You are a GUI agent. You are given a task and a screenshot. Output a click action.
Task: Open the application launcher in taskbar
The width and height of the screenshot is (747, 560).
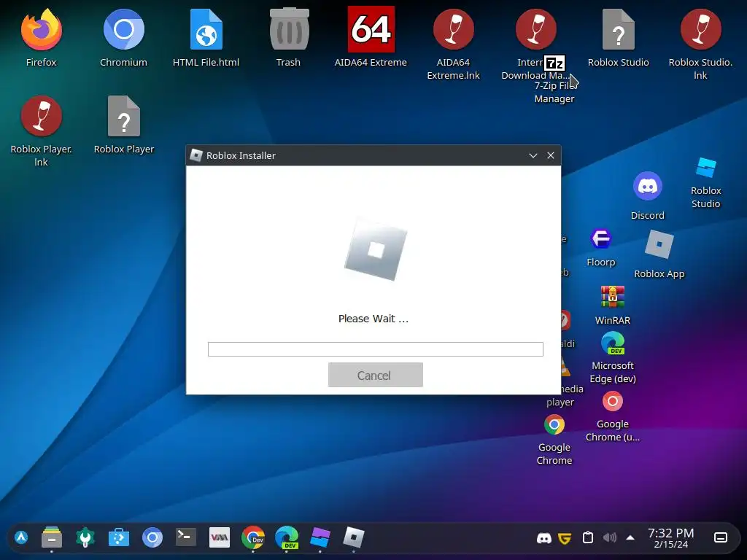21,537
